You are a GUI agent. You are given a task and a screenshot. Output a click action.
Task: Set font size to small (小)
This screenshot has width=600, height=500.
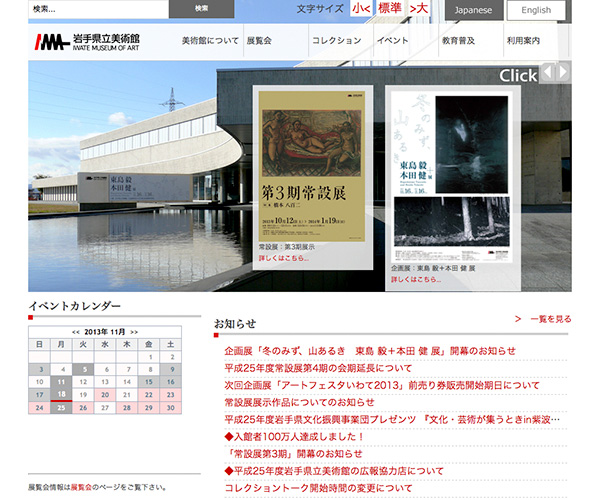point(360,10)
